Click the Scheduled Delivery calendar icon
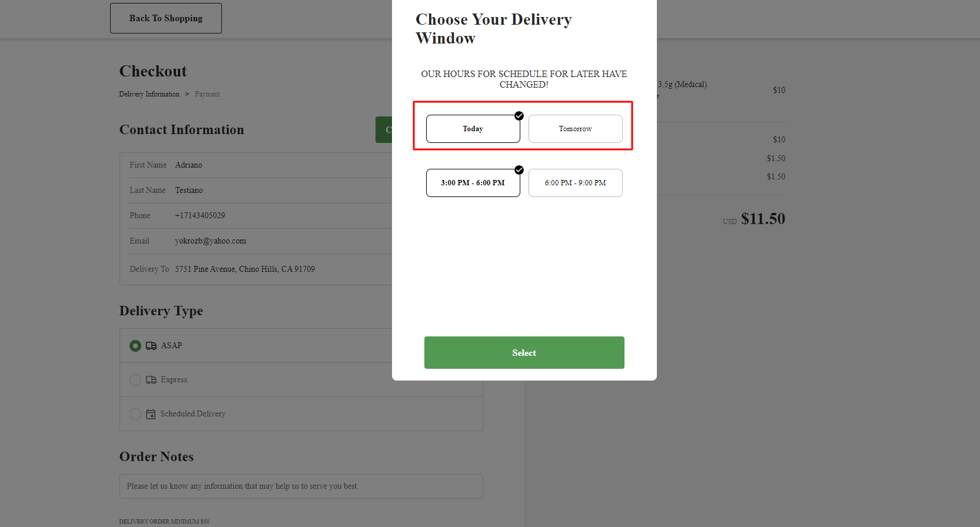Viewport: 980px width, 527px height. pos(151,414)
